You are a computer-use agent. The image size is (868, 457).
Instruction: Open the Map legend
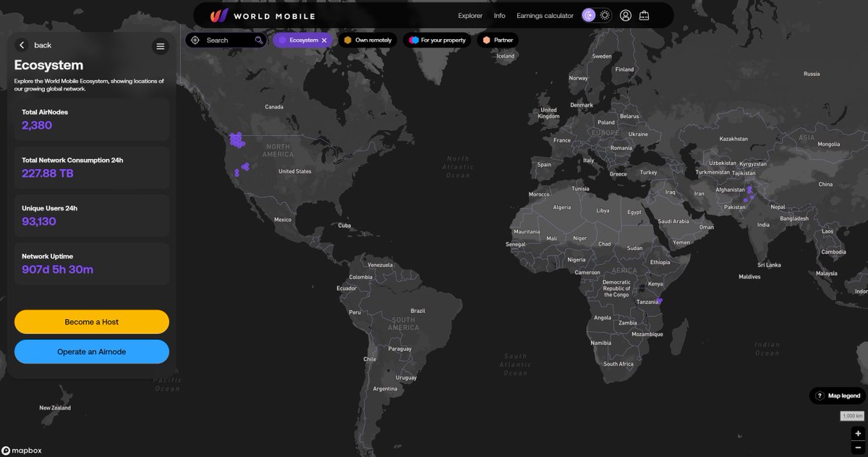coord(838,396)
